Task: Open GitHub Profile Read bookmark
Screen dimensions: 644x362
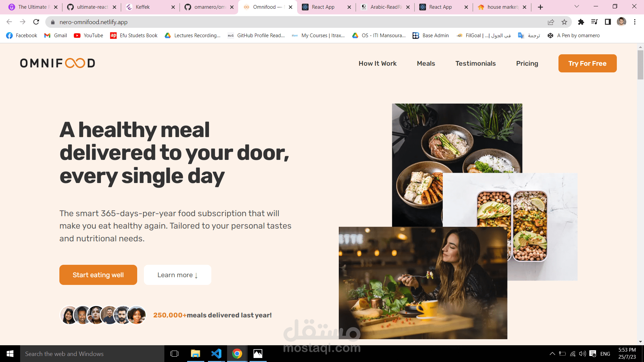Action: click(256, 36)
